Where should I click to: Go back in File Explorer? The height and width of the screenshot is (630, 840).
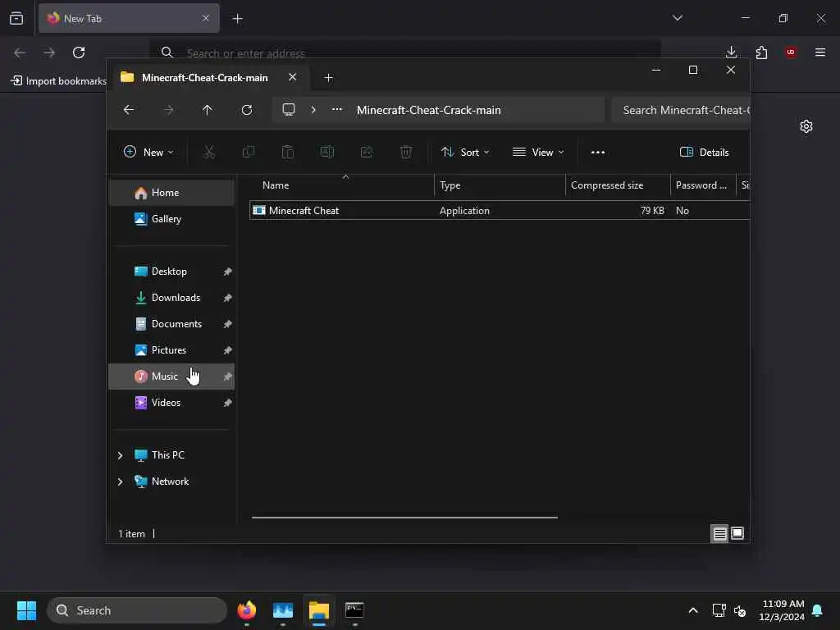click(x=129, y=110)
